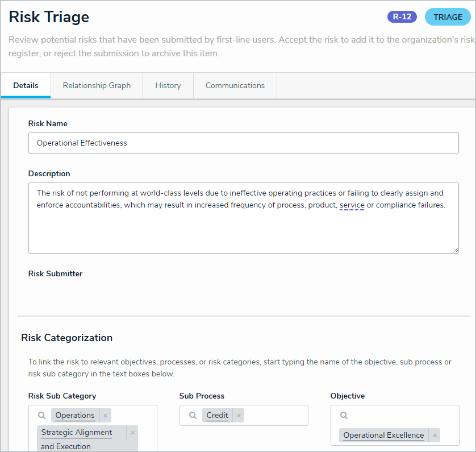Click into the Risk Name field
This screenshot has width=476, height=452.
243,143
